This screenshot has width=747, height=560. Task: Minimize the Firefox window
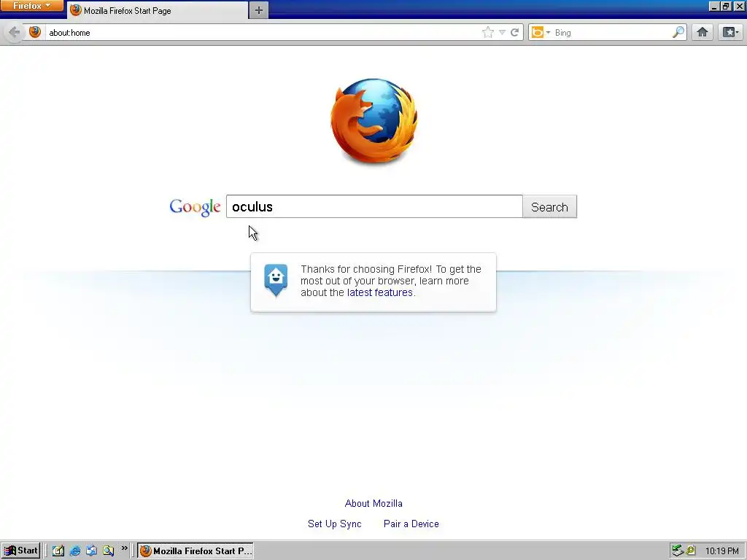point(714,6)
